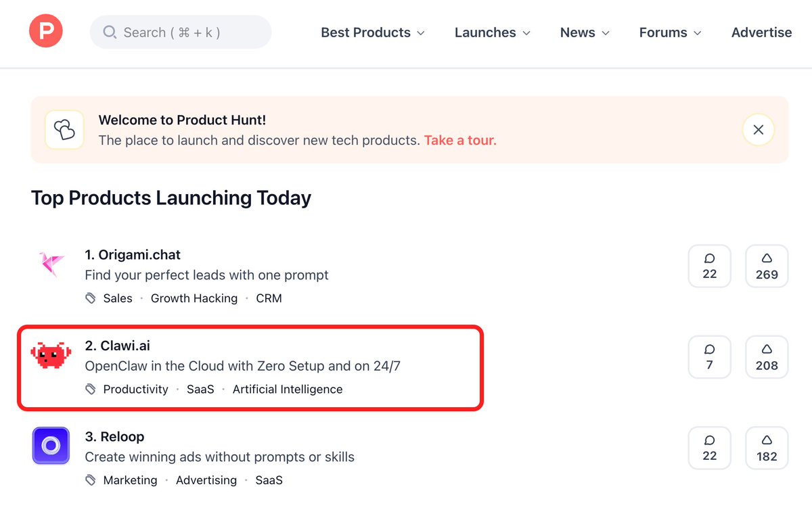
Task: Select the Clawi.ai SaaS topic tag
Action: pyautogui.click(x=200, y=389)
